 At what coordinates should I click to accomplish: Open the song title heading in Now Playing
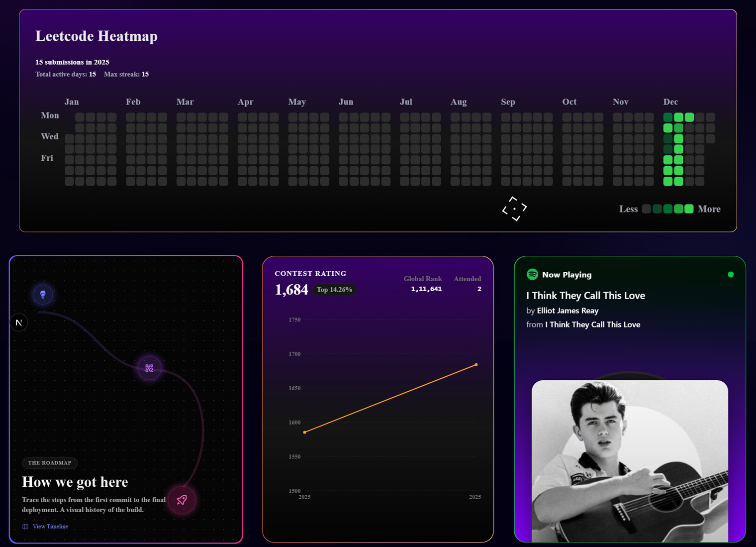click(x=585, y=296)
